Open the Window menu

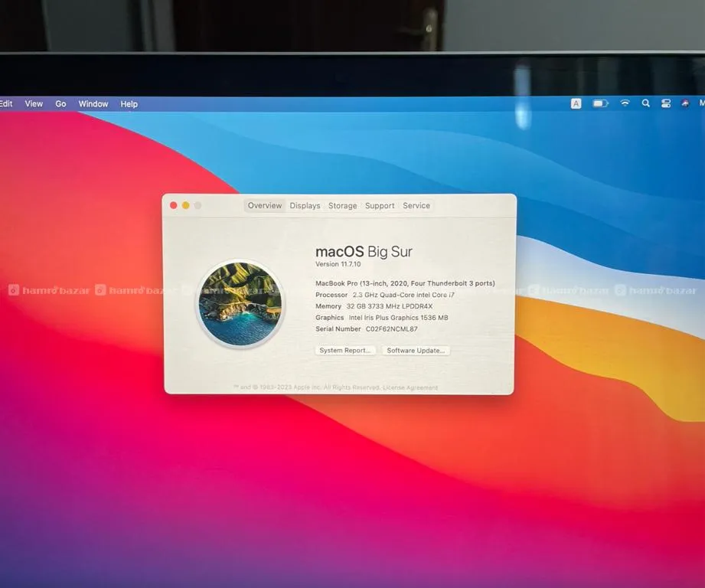93,104
